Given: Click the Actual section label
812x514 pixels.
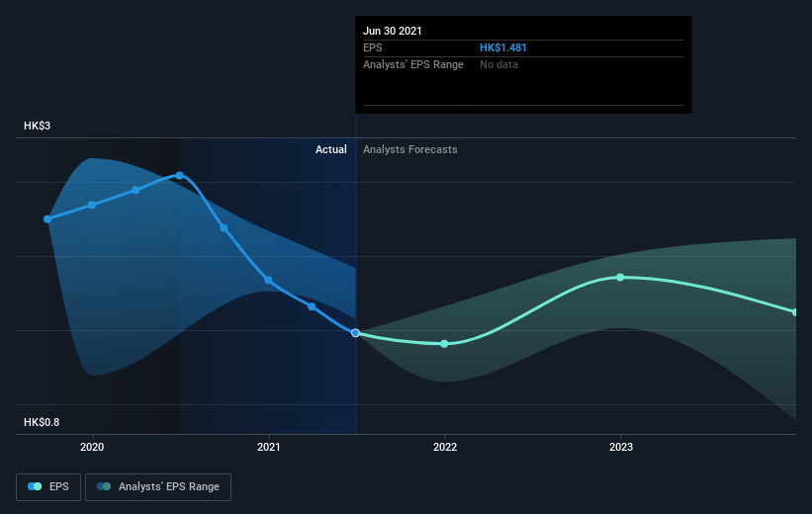Looking at the screenshot, I should [x=331, y=149].
